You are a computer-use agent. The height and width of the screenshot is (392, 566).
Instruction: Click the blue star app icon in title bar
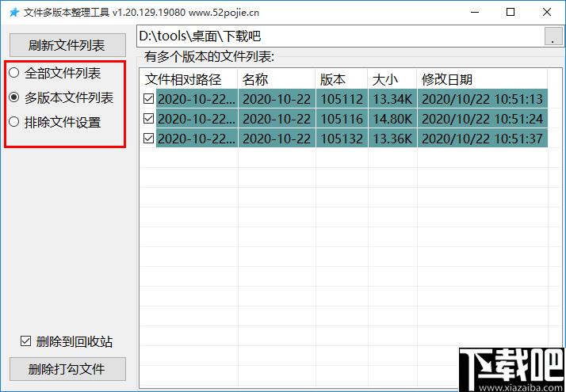[x=14, y=12]
